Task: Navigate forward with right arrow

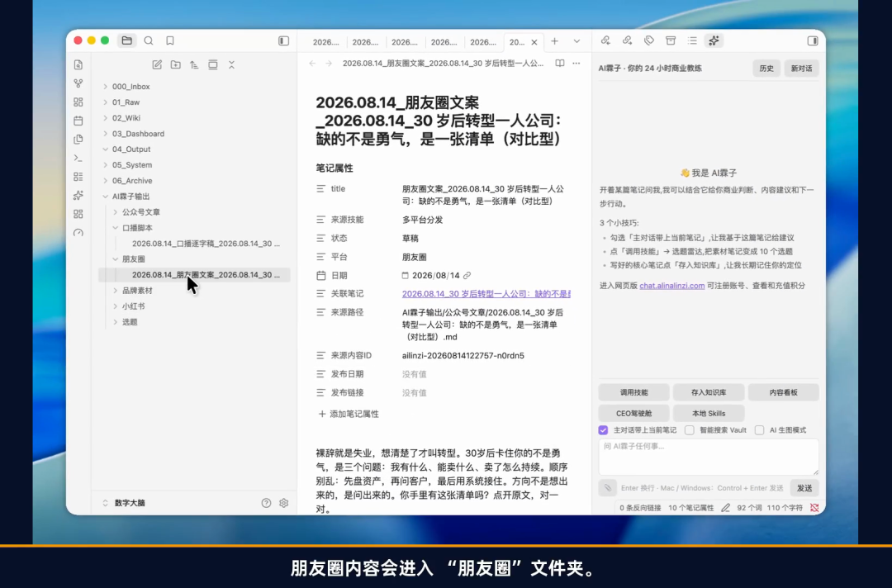Action: [x=329, y=63]
